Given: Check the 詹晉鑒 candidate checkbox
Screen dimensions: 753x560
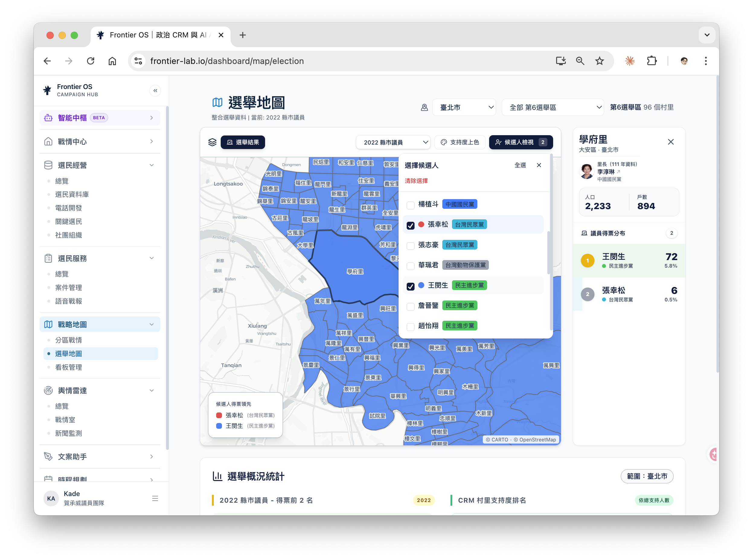Looking at the screenshot, I should click(410, 306).
